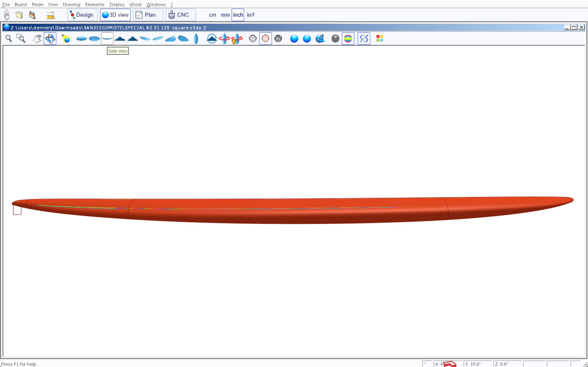Image resolution: width=588 pixels, height=367 pixels.
Task: Toggle the rainbow-colored sphere display mode
Action: tap(348, 39)
